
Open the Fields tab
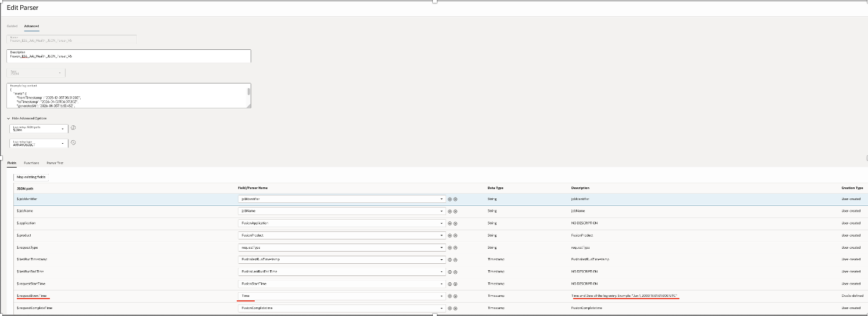(x=12, y=164)
